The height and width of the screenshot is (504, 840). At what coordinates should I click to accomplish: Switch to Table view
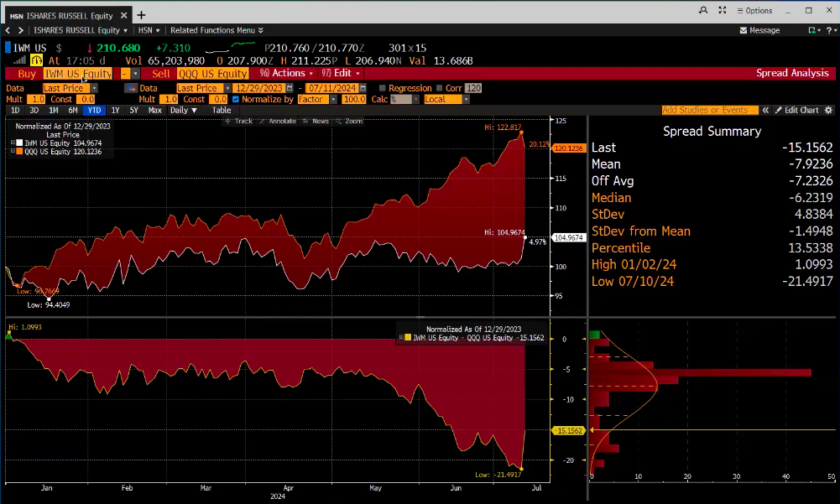(x=221, y=110)
